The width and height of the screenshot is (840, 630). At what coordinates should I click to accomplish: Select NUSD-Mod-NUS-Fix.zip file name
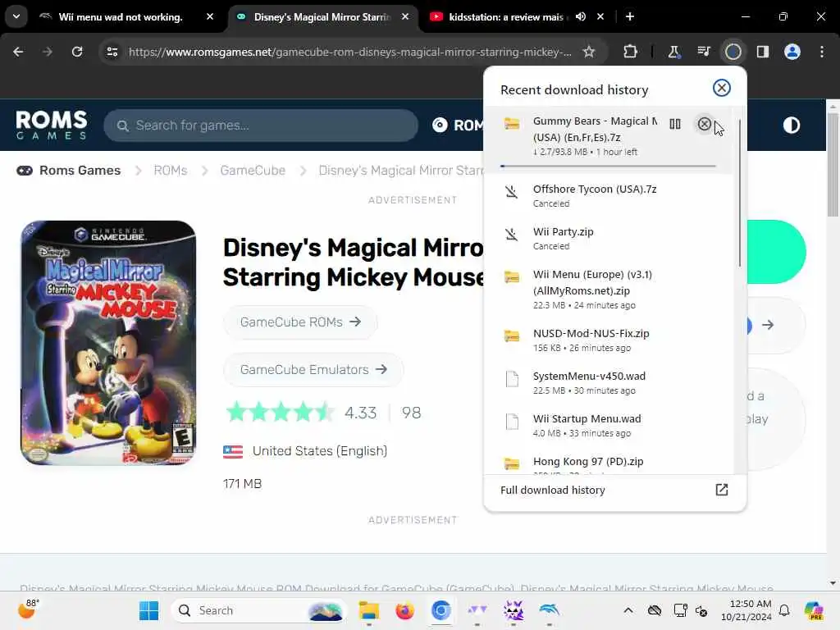[x=591, y=333]
